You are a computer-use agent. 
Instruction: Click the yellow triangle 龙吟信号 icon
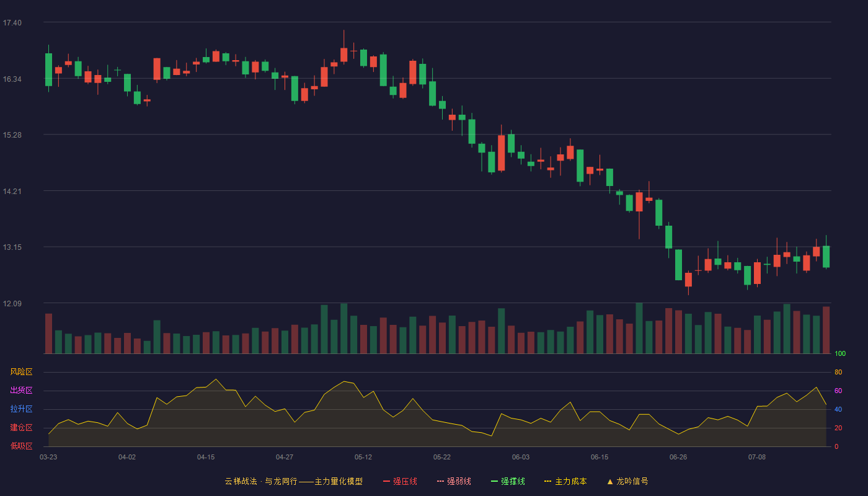610,481
